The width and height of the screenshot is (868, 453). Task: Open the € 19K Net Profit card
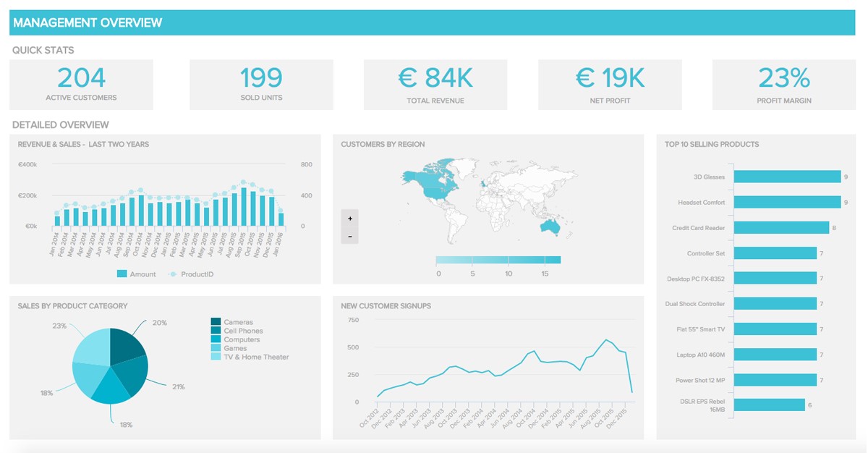[x=610, y=85]
